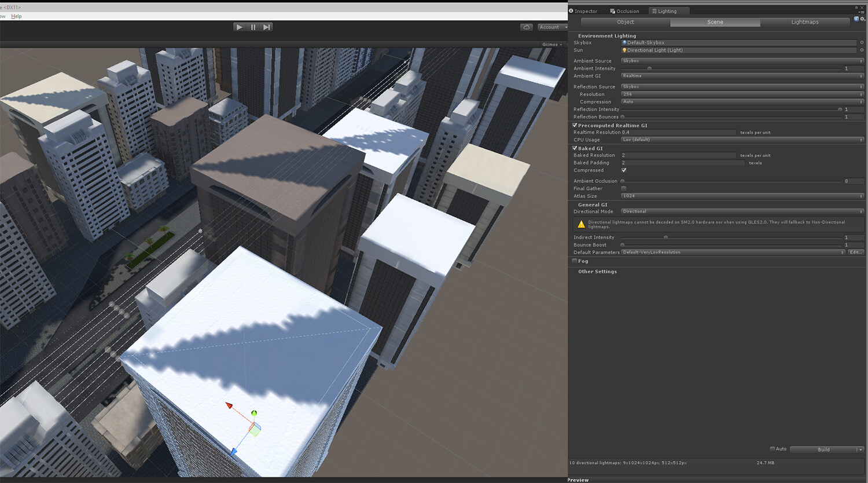Open the Ambient Source dropdown
This screenshot has width=868, height=483.
pyautogui.click(x=742, y=61)
